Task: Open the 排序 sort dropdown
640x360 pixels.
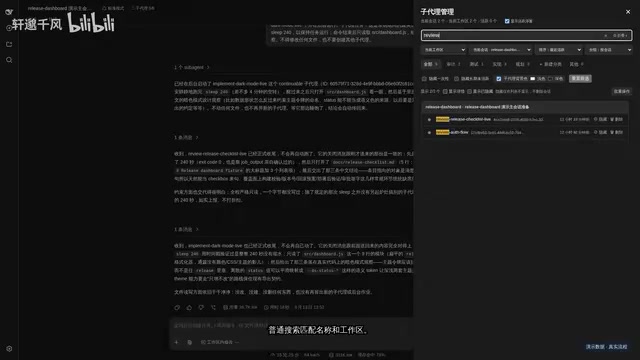Action: (x=558, y=50)
